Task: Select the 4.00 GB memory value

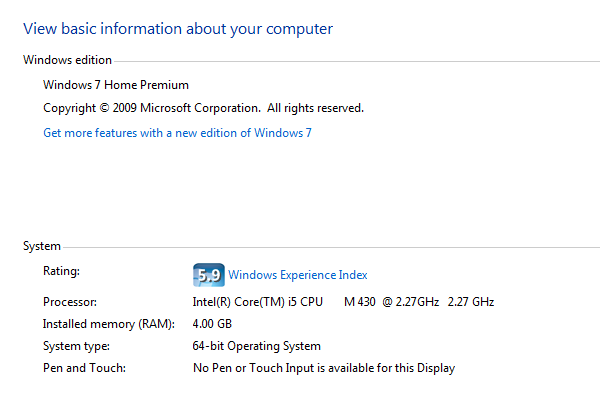Action: [212, 324]
